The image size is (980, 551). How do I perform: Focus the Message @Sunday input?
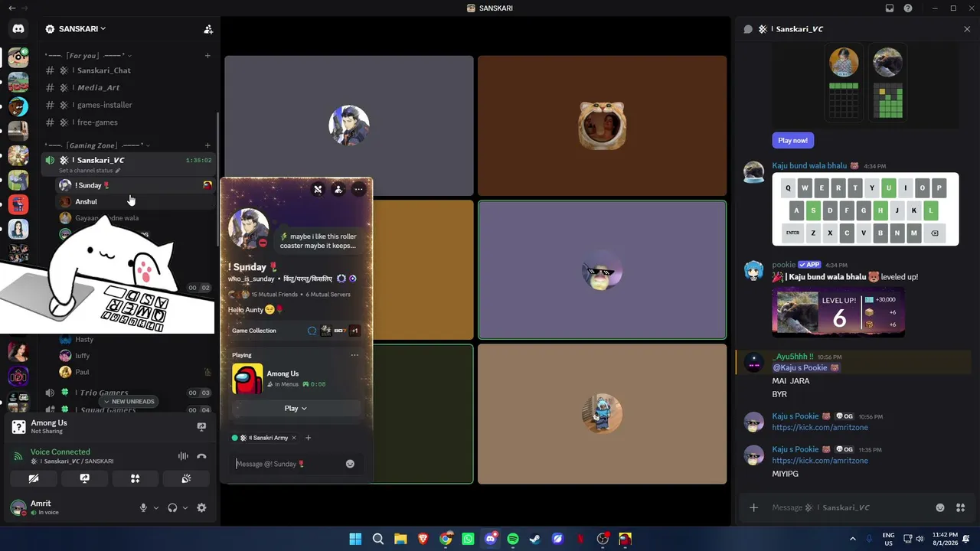tap(288, 464)
